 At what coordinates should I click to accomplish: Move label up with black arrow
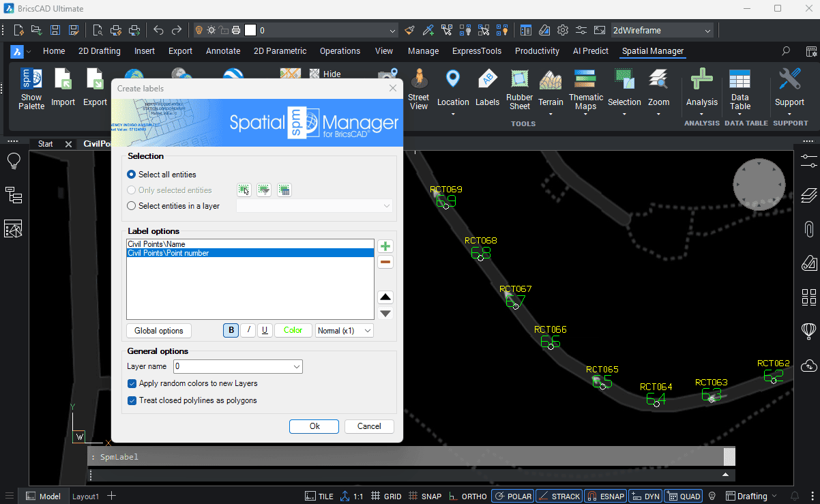[x=385, y=297]
